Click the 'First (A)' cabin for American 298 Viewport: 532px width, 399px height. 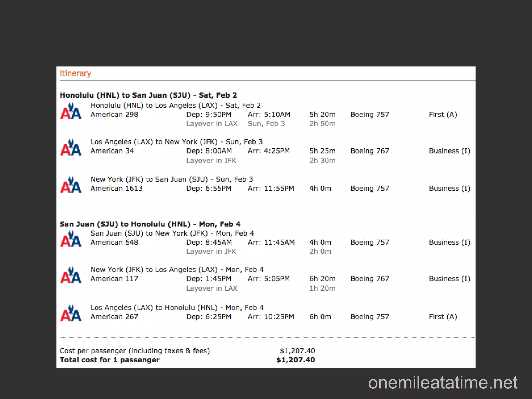coord(443,115)
